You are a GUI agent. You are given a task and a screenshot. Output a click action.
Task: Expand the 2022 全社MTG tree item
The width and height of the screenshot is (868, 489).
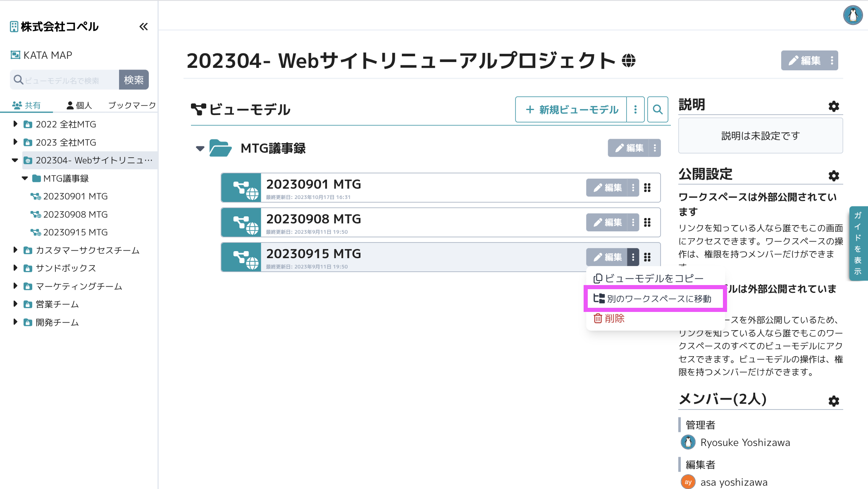pyautogui.click(x=15, y=124)
